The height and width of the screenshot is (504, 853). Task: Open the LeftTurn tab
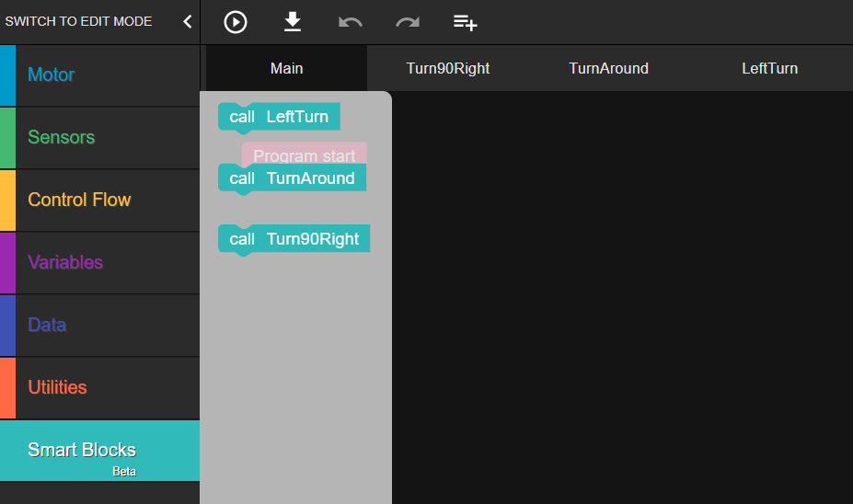(769, 68)
